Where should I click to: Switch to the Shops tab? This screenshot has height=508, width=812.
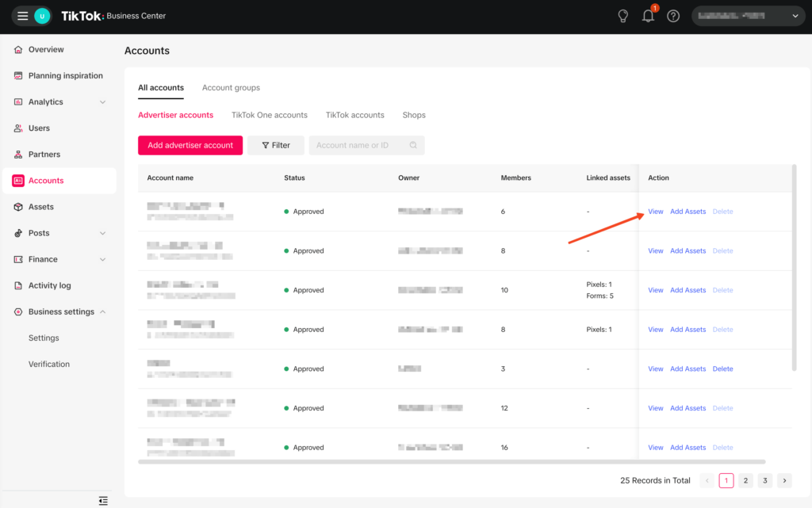pyautogui.click(x=414, y=115)
